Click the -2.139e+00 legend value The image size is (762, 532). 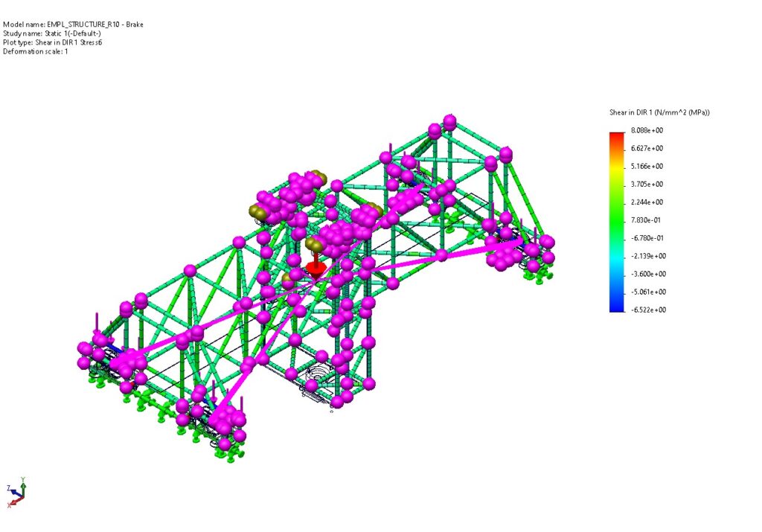(x=647, y=256)
